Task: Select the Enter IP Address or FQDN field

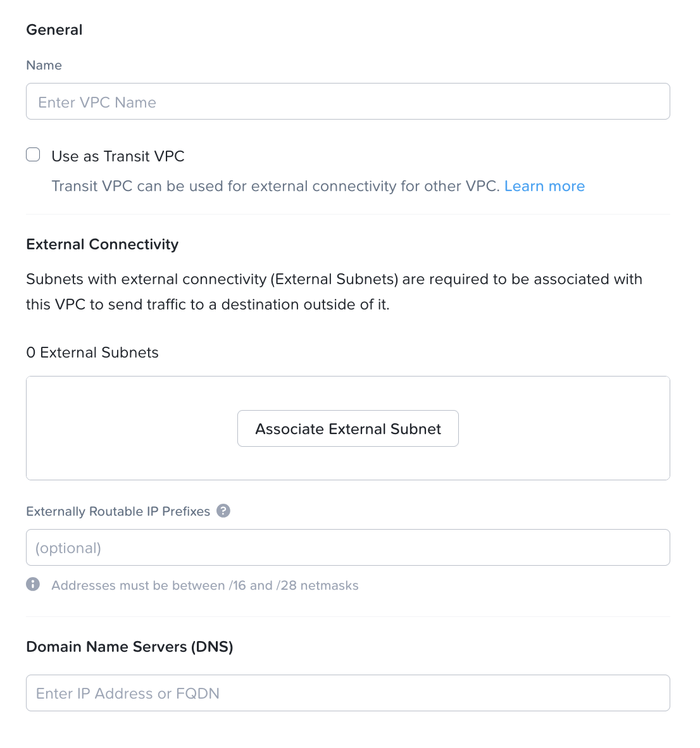Action: pyautogui.click(x=347, y=693)
